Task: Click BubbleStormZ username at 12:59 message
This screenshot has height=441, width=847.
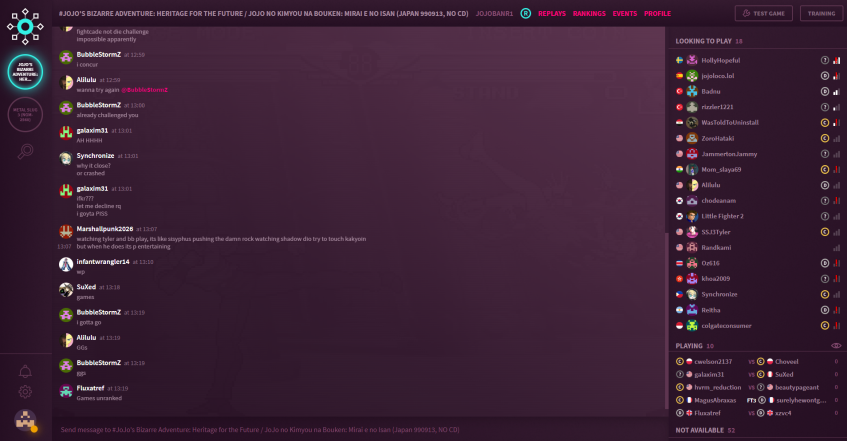Action: tap(98, 55)
